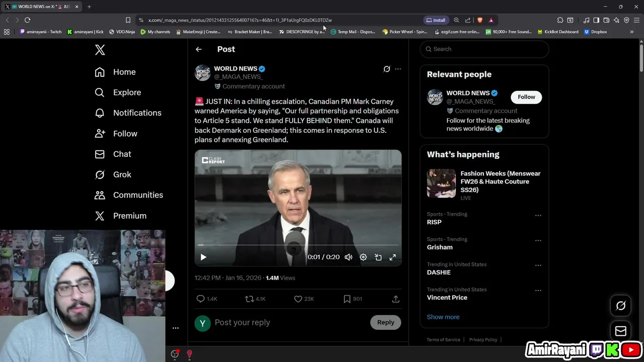644x362 pixels.
Task: Bookmark the post
Action: click(347, 299)
